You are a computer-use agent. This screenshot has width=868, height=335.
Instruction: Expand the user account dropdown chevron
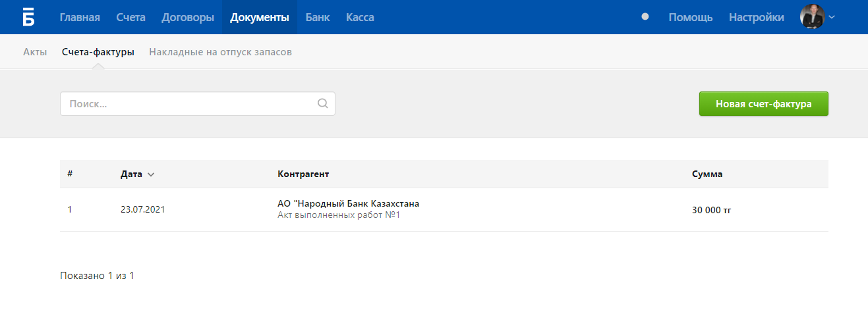coord(832,17)
